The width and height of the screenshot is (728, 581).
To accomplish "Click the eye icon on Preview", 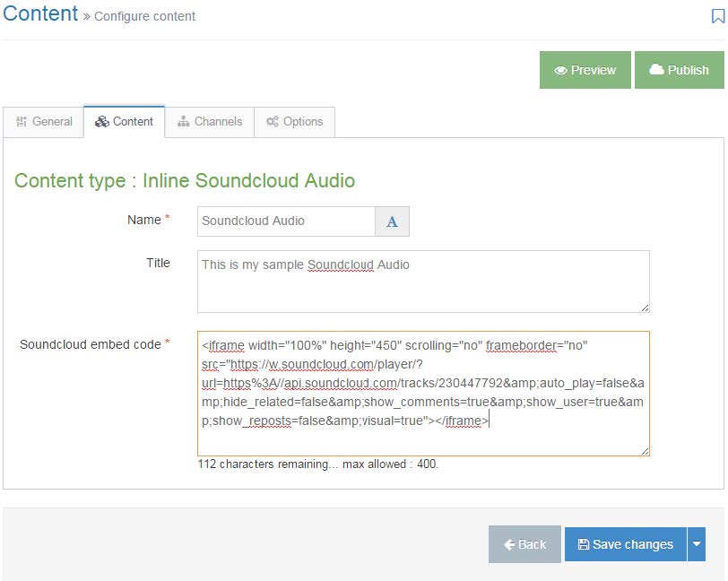I will click(560, 70).
